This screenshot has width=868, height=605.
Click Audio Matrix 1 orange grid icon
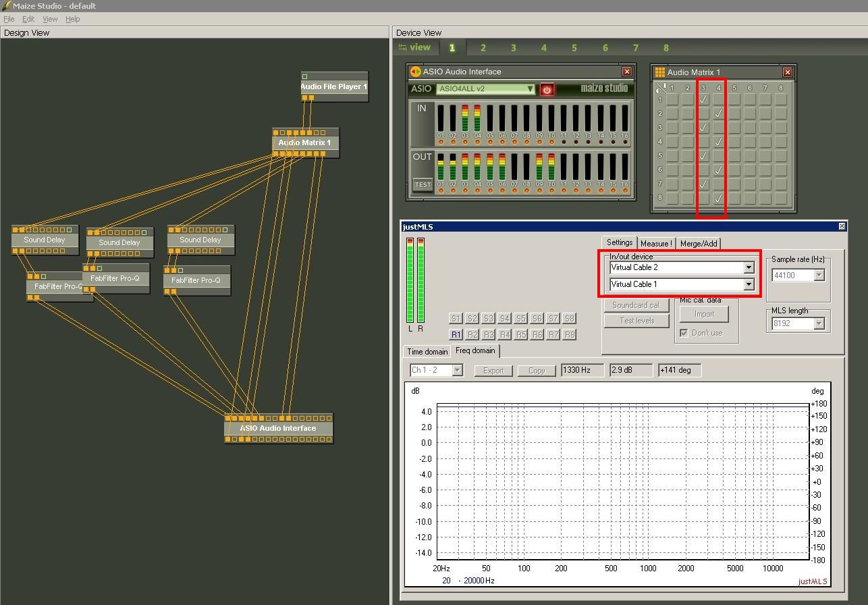click(660, 72)
